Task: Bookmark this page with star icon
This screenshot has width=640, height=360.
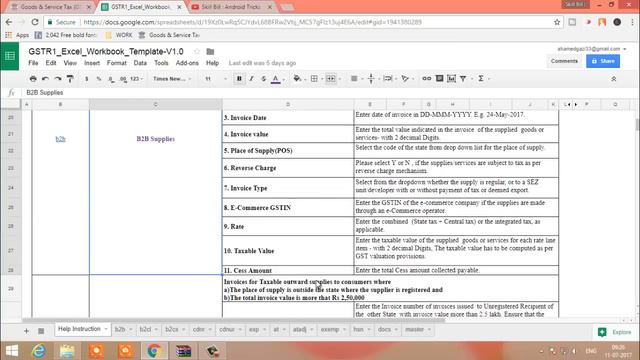Action: tap(557, 22)
